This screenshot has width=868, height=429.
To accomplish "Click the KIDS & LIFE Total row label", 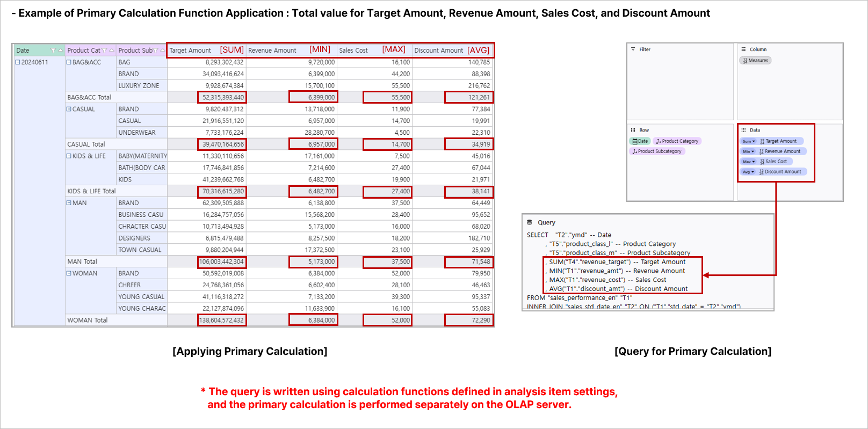I will click(x=91, y=191).
